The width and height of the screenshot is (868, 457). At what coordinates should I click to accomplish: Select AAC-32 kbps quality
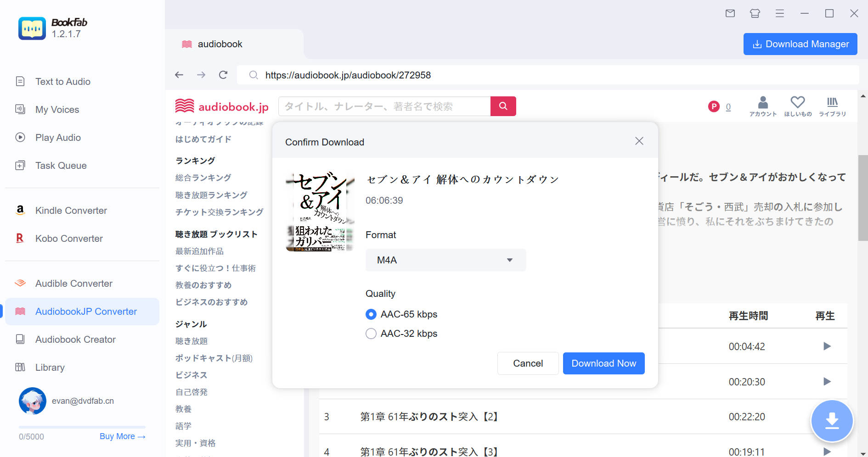point(371,334)
